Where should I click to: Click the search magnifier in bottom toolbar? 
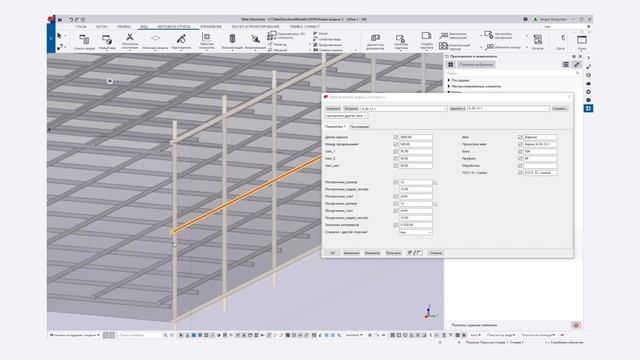tap(165, 335)
